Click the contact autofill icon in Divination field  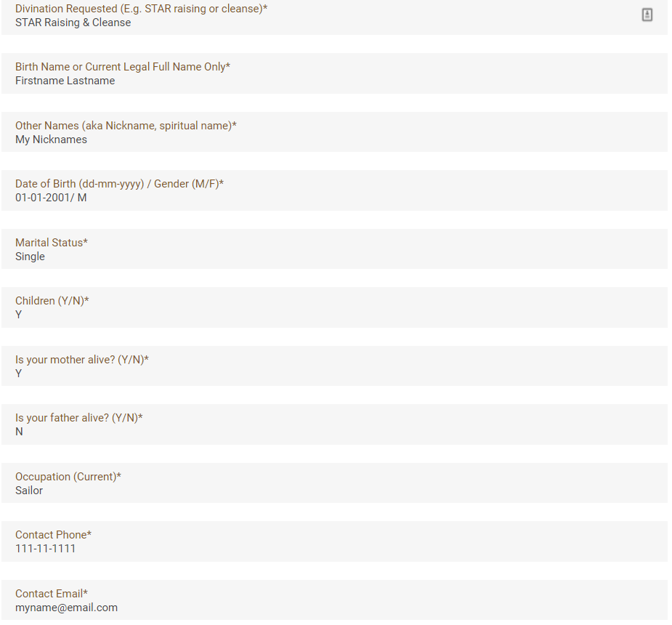coord(647,15)
